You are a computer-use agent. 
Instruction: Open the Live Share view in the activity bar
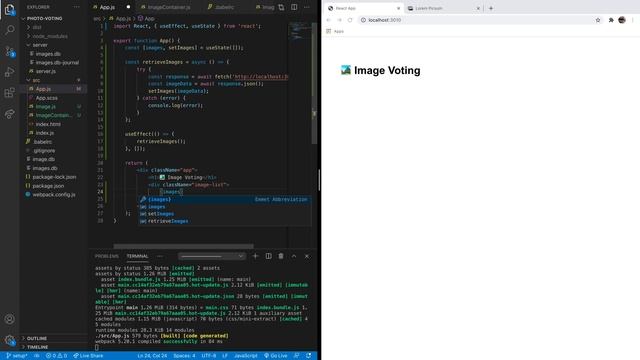tap(9, 114)
